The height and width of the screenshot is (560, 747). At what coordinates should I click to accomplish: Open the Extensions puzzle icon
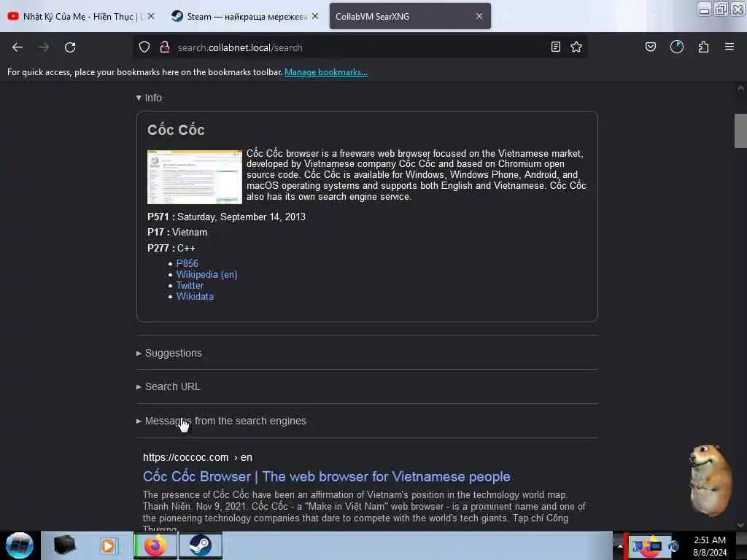pyautogui.click(x=703, y=47)
